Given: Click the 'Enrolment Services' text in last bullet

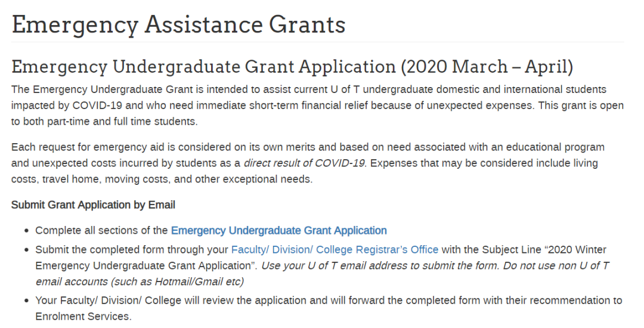Looking at the screenshot, I should tap(83, 317).
